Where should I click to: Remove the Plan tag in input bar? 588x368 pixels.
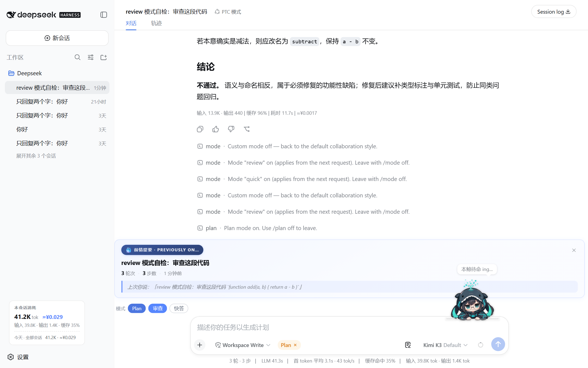(295, 345)
